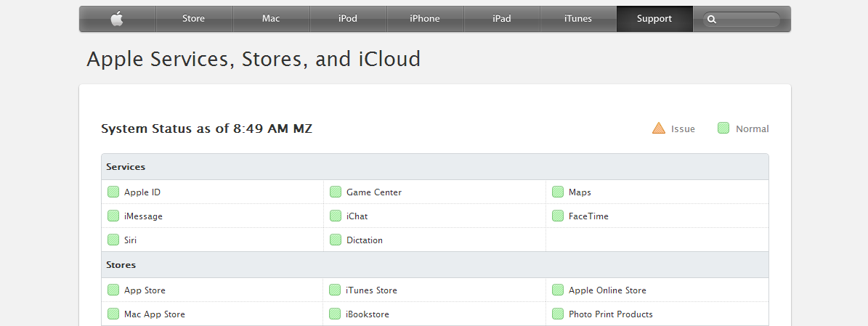
Task: Click the Services section header
Action: pyautogui.click(x=435, y=166)
